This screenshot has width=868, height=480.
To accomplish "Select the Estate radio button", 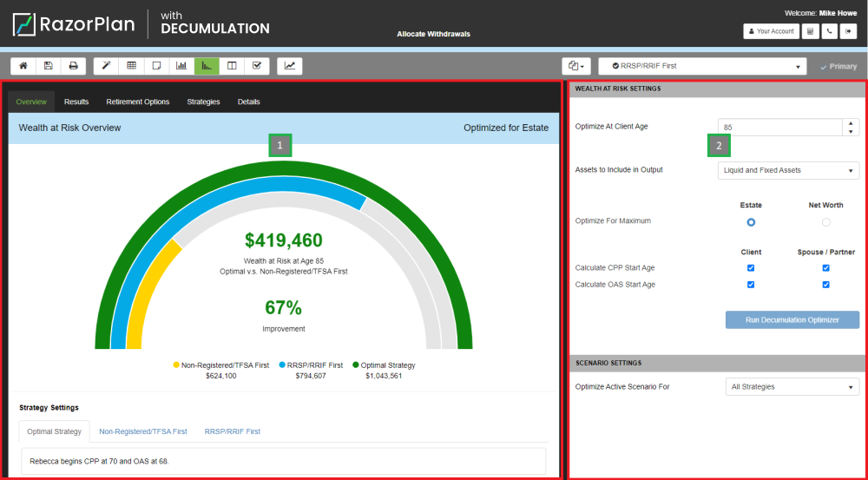I will tap(751, 222).
